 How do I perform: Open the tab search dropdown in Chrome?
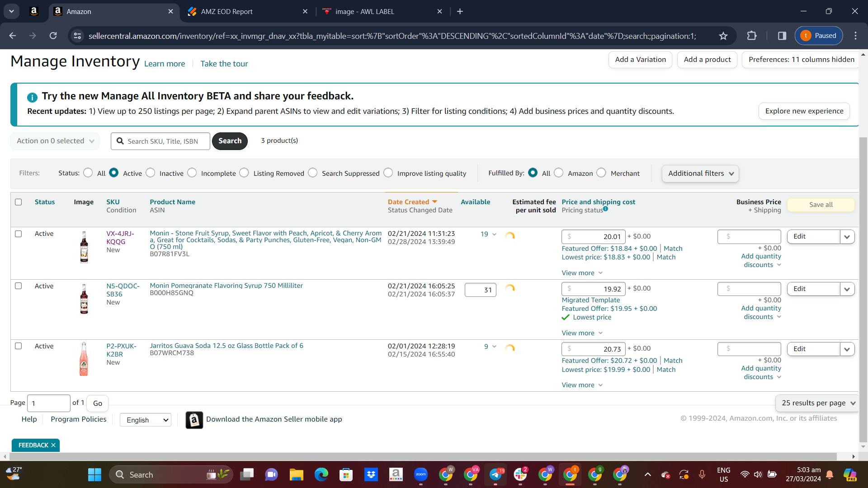tap(11, 11)
